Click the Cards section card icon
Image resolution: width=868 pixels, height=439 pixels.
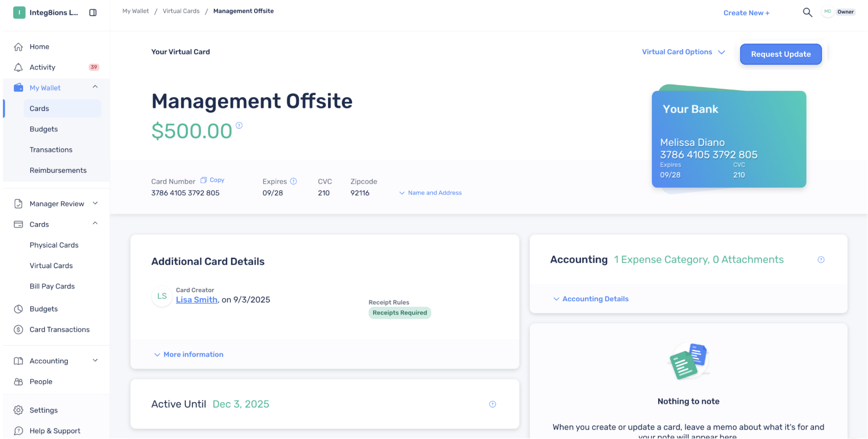18,224
